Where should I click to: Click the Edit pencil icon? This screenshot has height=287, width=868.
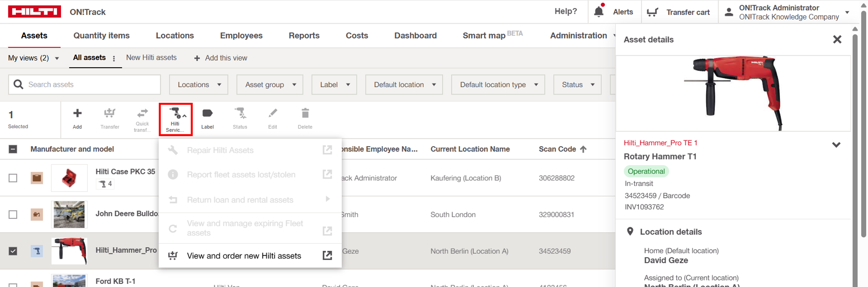point(273,113)
